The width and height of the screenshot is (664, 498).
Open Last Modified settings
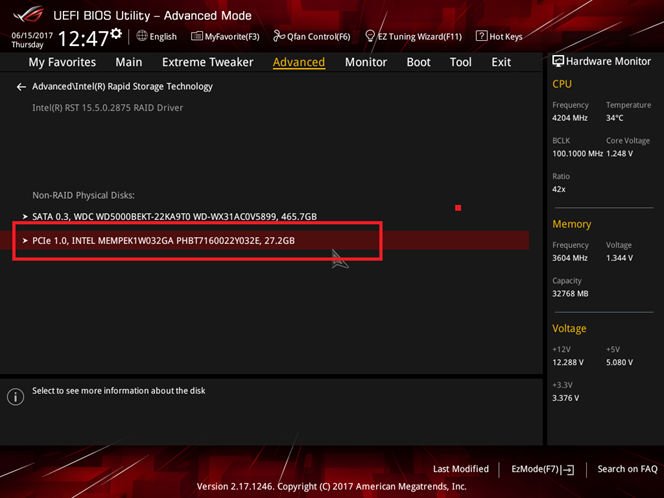(x=461, y=469)
